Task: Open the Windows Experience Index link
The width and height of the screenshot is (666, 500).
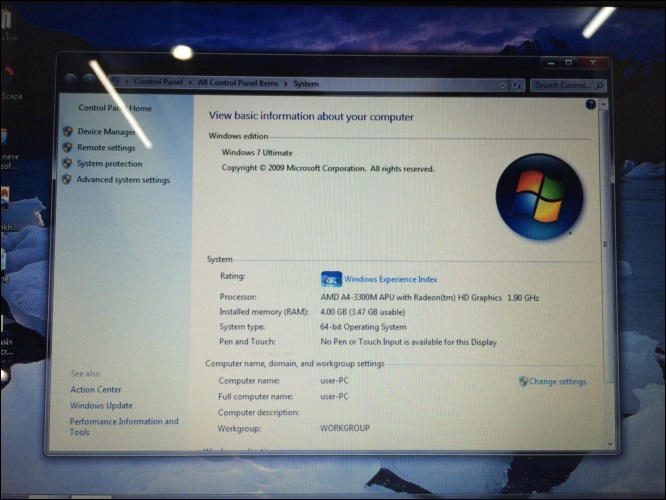Action: point(390,279)
